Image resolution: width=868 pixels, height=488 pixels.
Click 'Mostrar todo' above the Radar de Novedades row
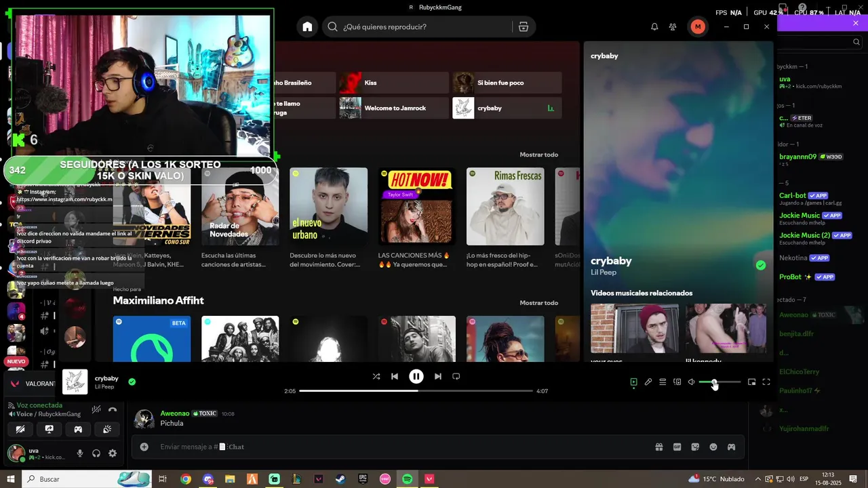pos(539,155)
